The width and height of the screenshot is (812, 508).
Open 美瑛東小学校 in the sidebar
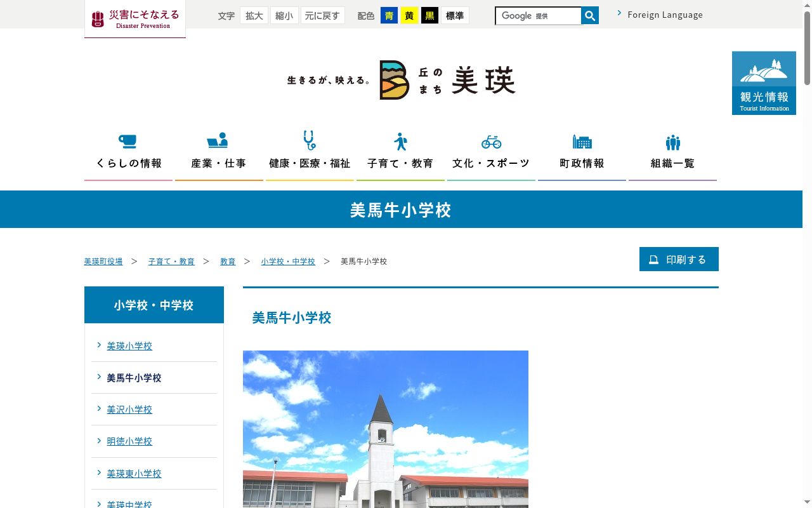[134, 474]
